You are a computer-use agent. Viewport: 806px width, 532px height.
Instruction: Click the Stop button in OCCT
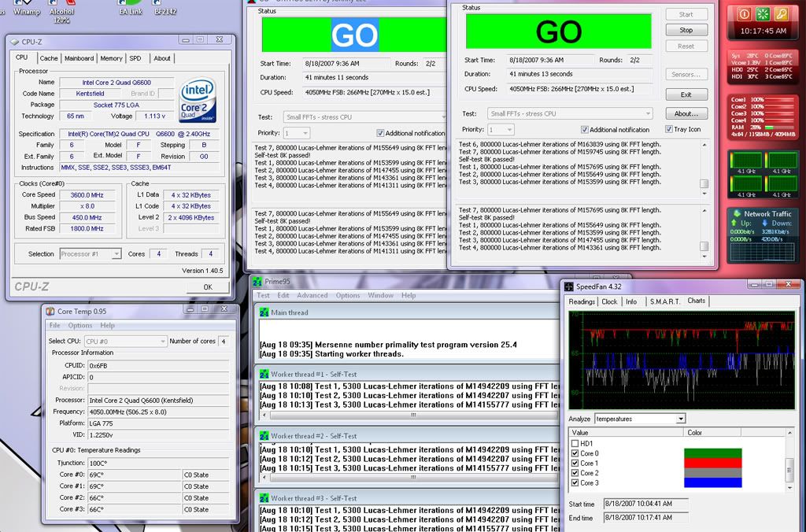[686, 31]
